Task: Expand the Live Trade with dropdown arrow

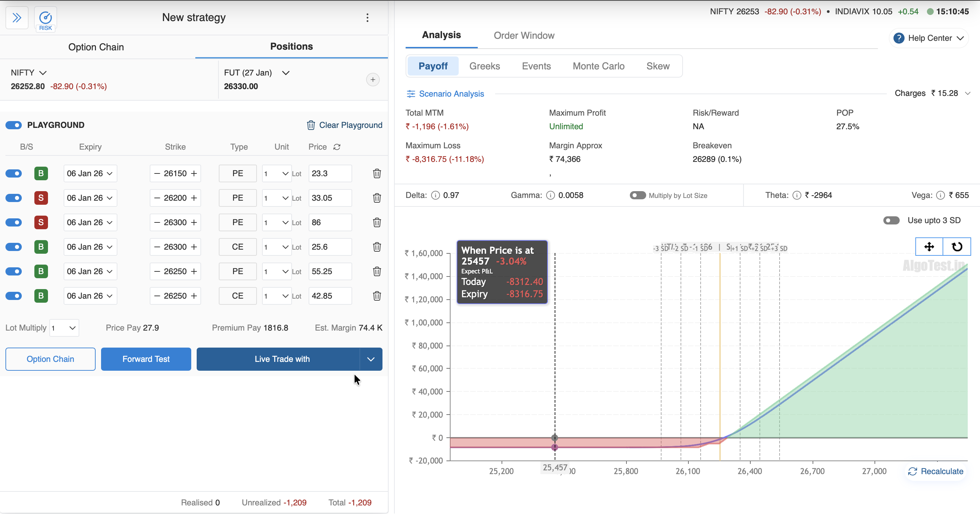Action: [371, 359]
